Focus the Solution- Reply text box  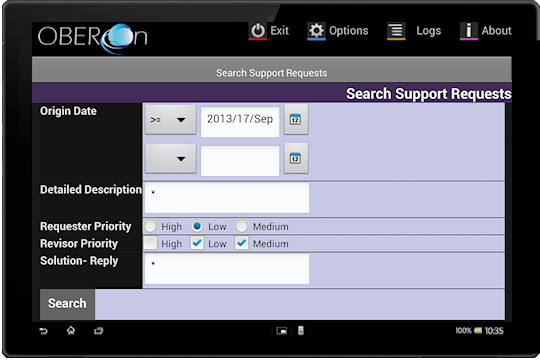coord(227,269)
